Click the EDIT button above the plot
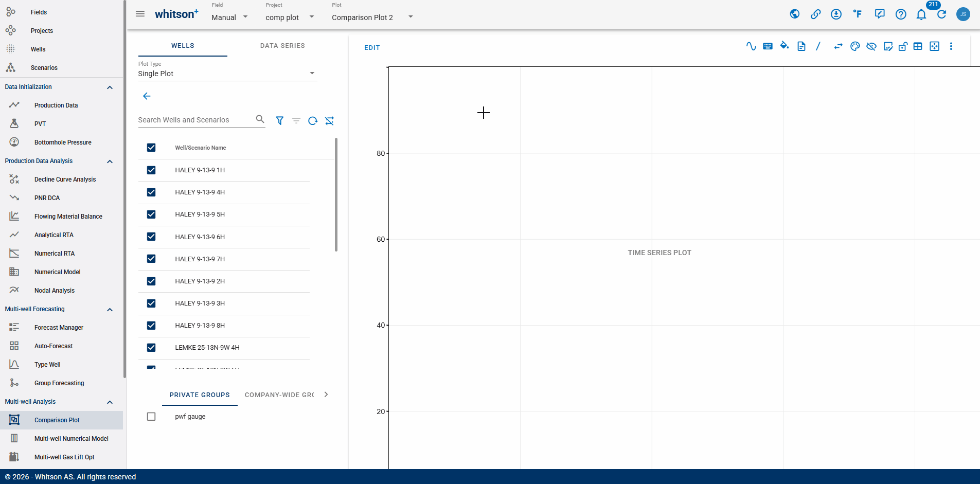Screen dimensions: 980x484 (372, 48)
